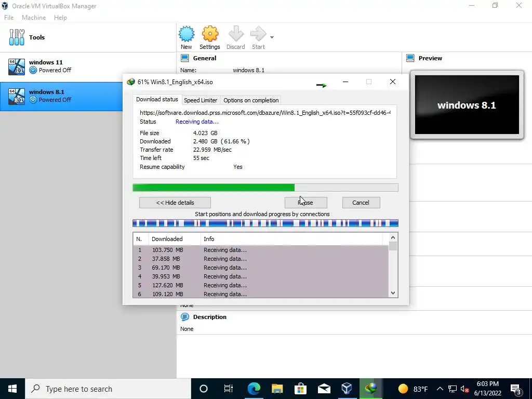Viewport: 532px width, 399px height.
Task: Open the Help menu
Action: pyautogui.click(x=60, y=18)
